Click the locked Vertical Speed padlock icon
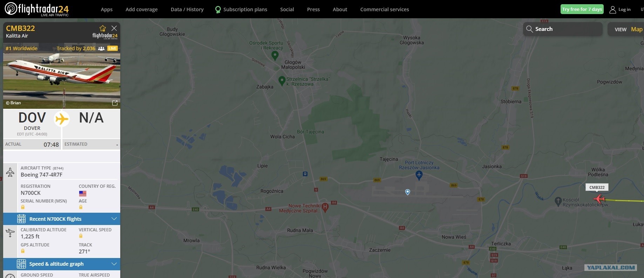 81,236
